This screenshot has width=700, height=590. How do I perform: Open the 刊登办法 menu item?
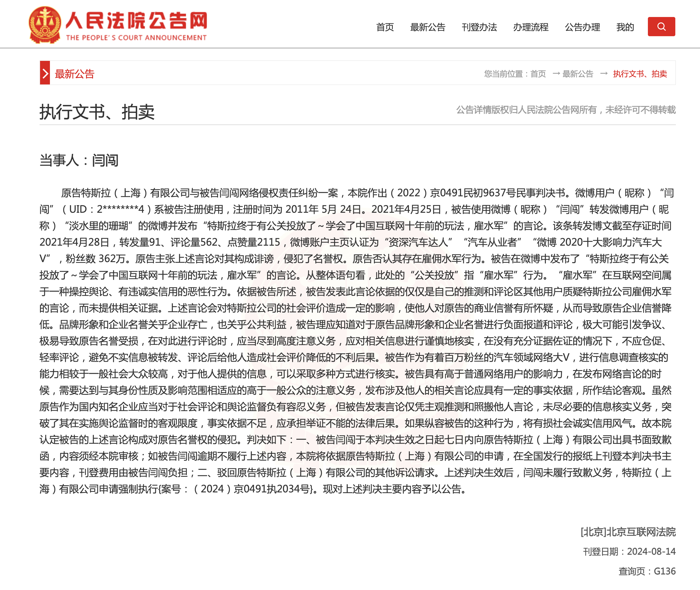click(x=479, y=27)
